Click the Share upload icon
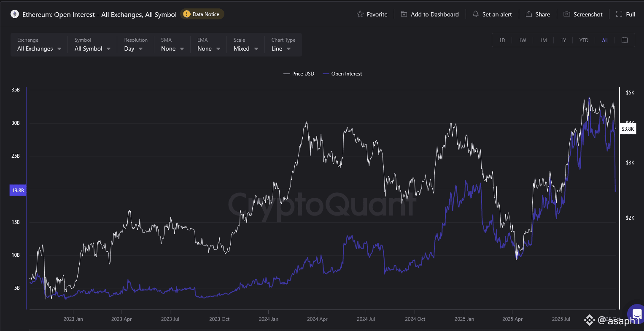This screenshot has width=644, height=331. click(x=528, y=14)
